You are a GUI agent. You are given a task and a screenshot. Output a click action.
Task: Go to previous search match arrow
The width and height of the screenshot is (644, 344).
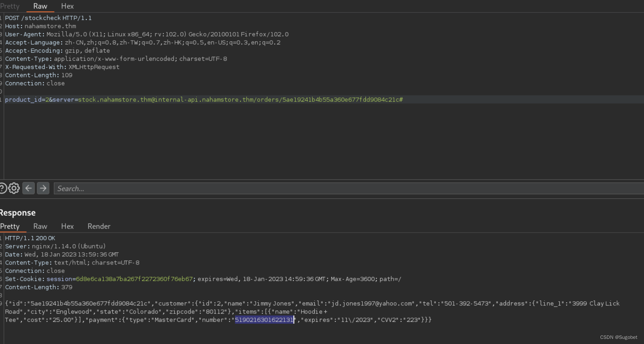[x=28, y=188]
